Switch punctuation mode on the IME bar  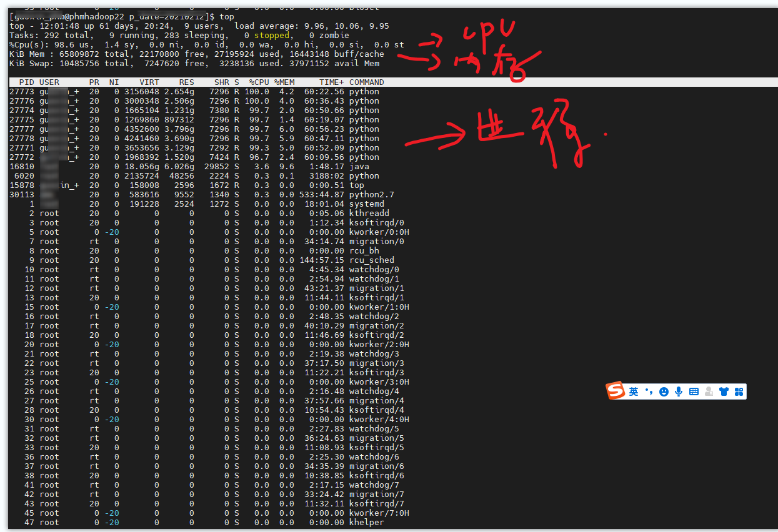coord(649,392)
